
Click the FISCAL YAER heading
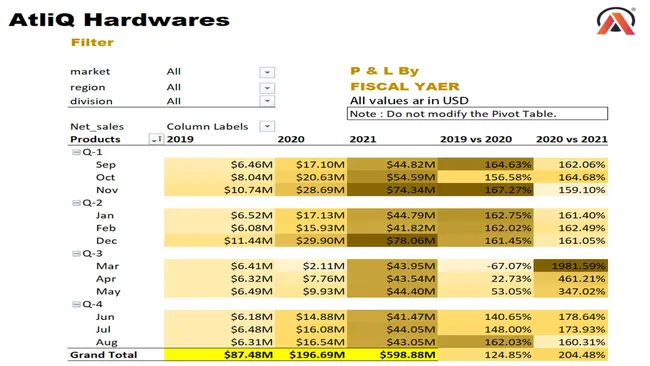point(405,87)
